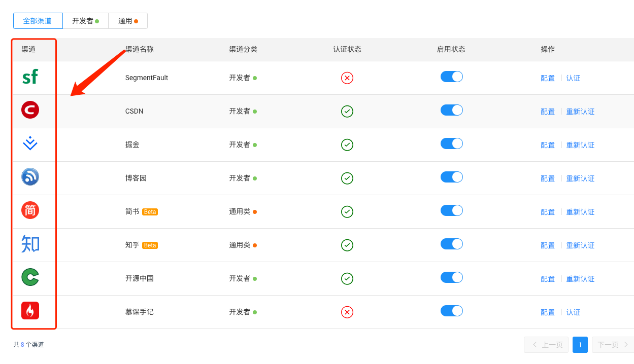This screenshot has width=634, height=364.
Task: Select the 全部渠道 tab
Action: (38, 21)
